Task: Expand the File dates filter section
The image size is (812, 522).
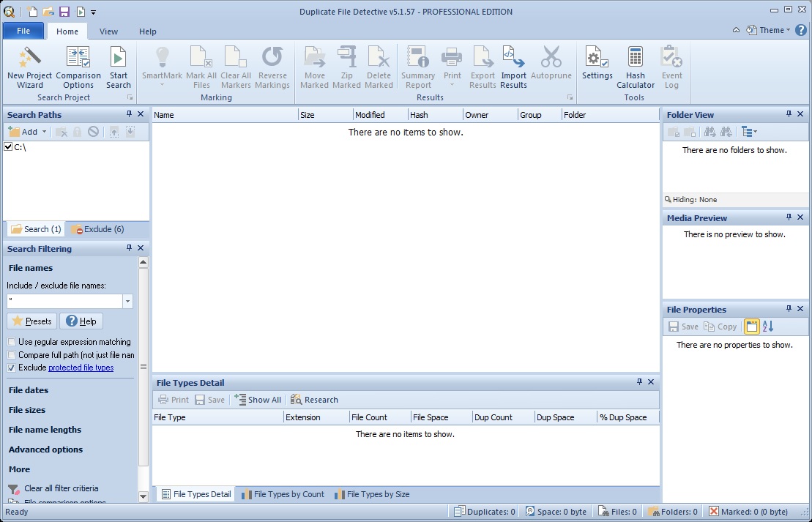Action: click(x=29, y=390)
